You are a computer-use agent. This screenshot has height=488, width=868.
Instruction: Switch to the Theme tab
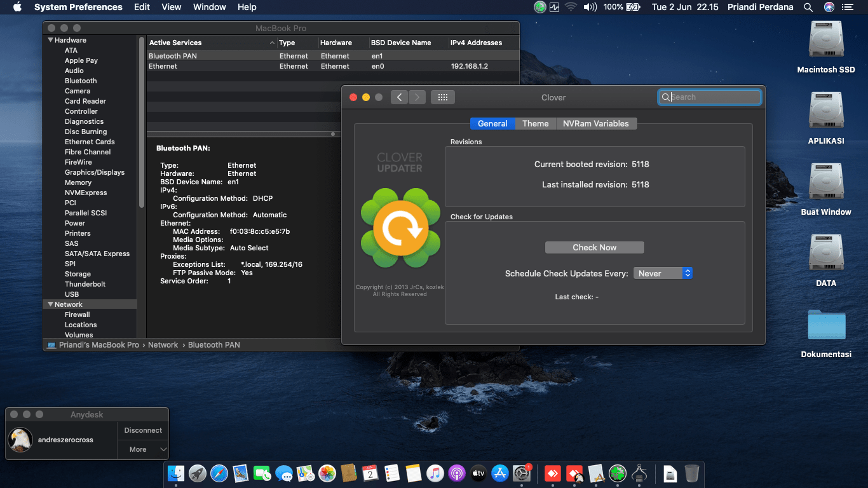[x=536, y=123]
